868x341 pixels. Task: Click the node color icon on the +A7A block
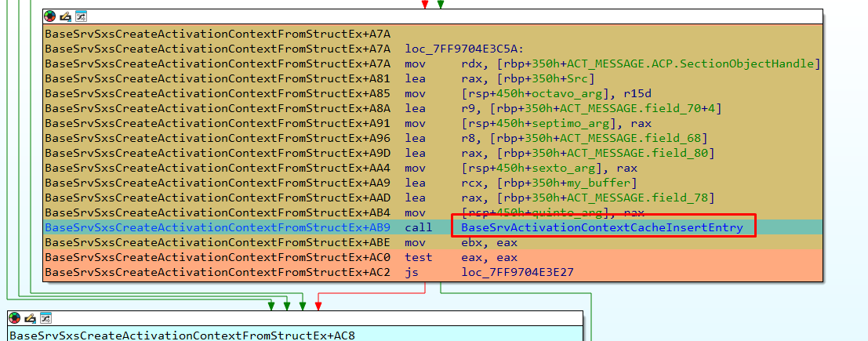(50, 16)
